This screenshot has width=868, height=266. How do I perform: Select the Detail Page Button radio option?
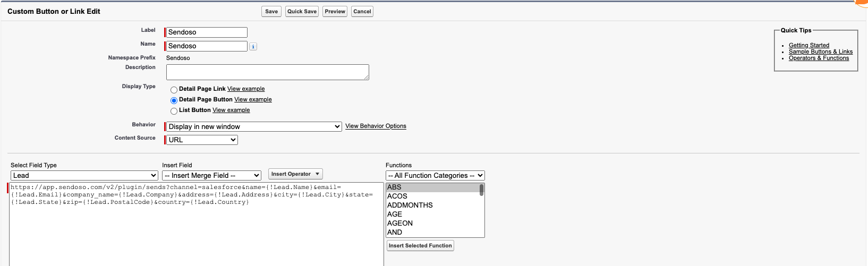[x=174, y=100]
